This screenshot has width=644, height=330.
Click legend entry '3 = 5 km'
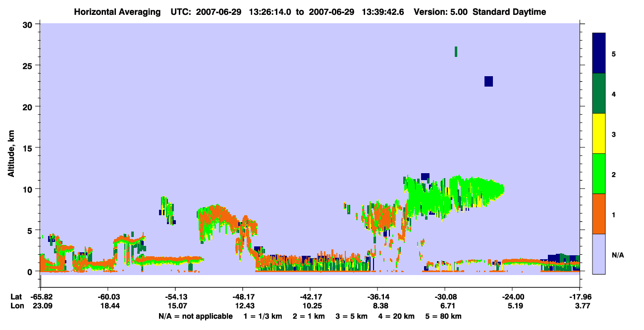point(352,316)
